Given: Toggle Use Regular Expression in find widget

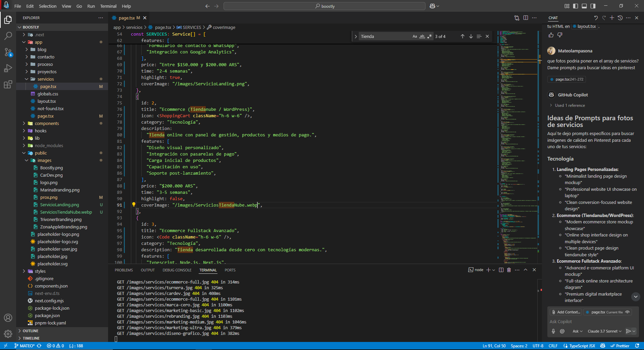Looking at the screenshot, I should [x=429, y=36].
